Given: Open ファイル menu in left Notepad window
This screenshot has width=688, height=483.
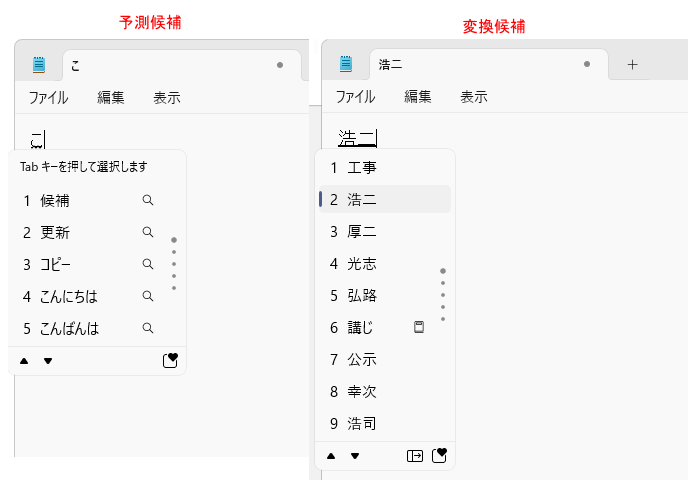Looking at the screenshot, I should [49, 97].
